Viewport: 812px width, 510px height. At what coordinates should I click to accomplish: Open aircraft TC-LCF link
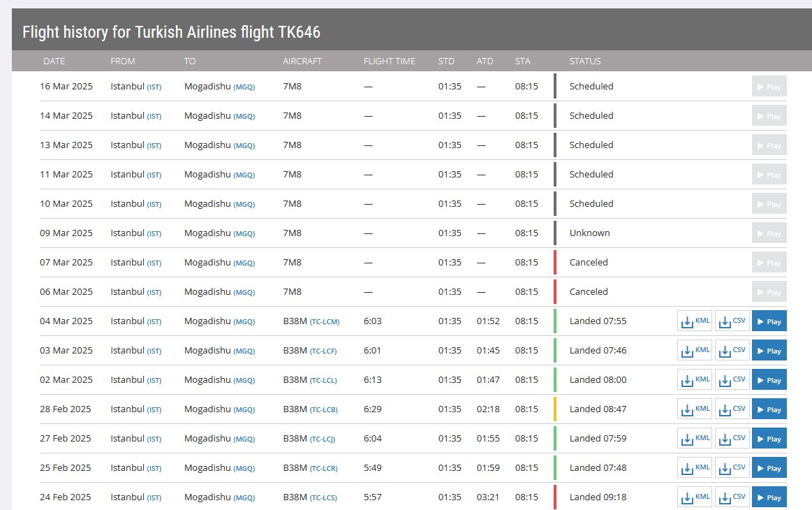coord(323,351)
